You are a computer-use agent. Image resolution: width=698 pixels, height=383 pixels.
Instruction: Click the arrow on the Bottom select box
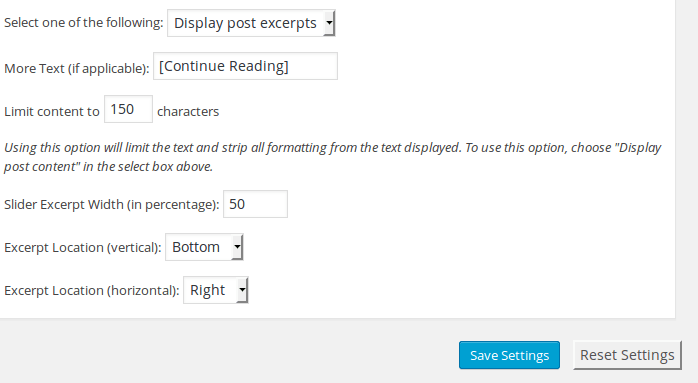[237, 247]
